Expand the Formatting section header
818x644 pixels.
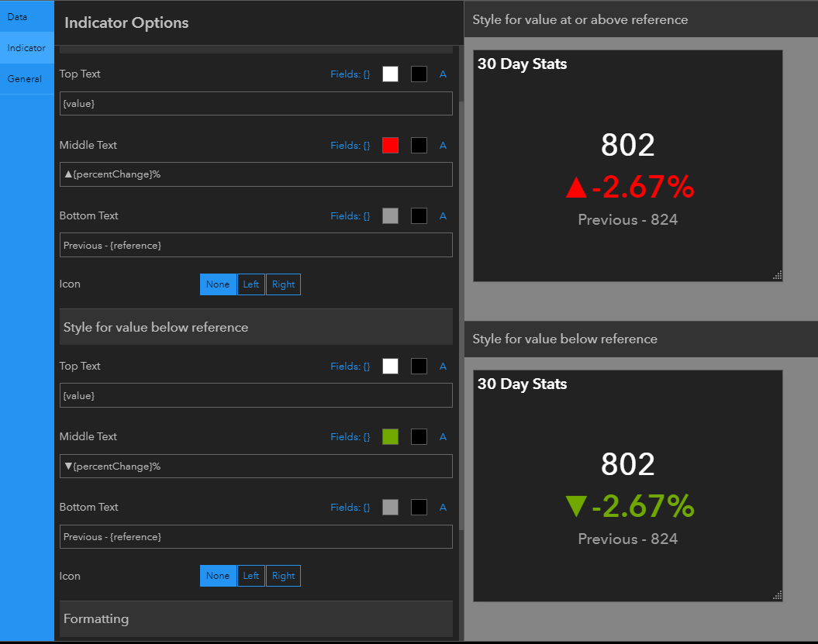click(x=256, y=619)
